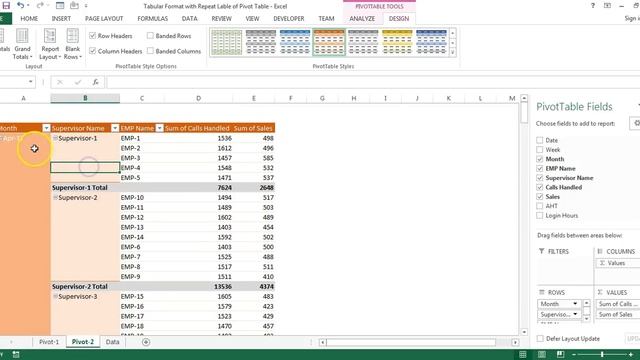Click the zoom slider handle
Image resolution: width=640 pixels, height=360 pixels.
point(602,355)
